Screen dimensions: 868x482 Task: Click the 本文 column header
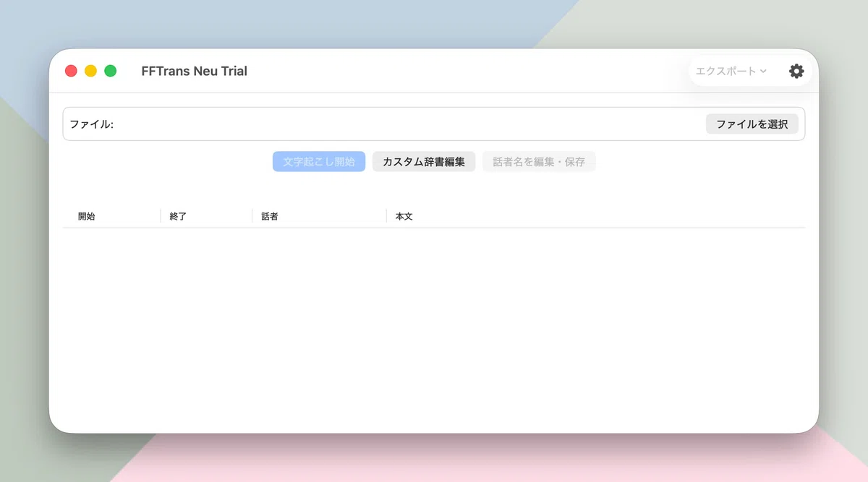pos(596,216)
